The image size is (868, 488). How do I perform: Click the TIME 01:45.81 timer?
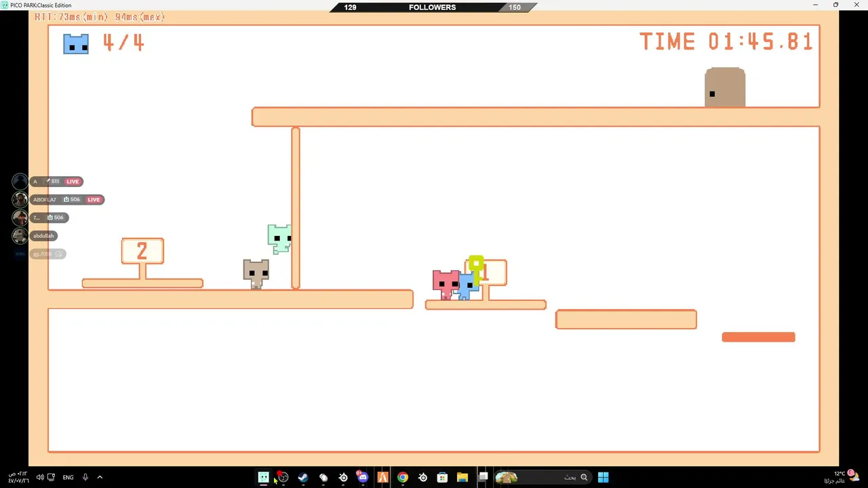pos(726,42)
